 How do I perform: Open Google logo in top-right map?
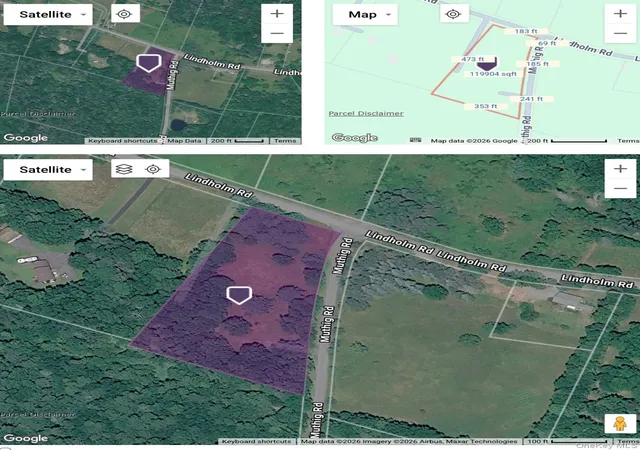click(355, 138)
